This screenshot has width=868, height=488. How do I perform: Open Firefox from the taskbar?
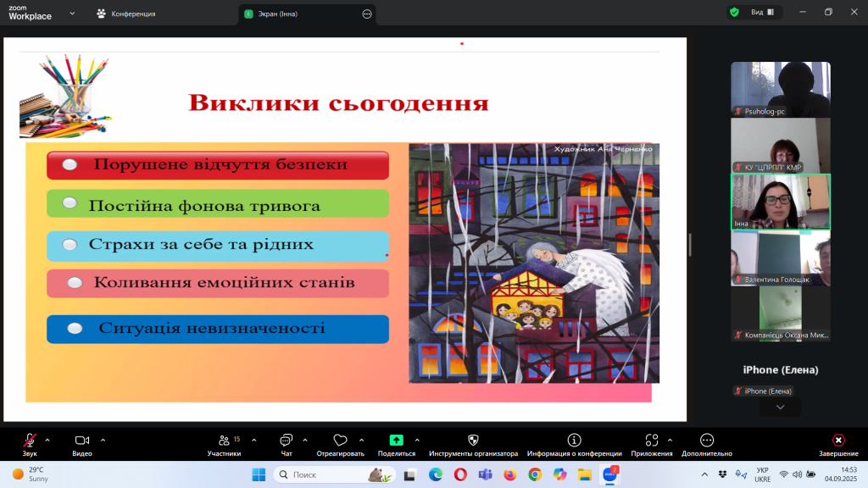[x=509, y=474]
